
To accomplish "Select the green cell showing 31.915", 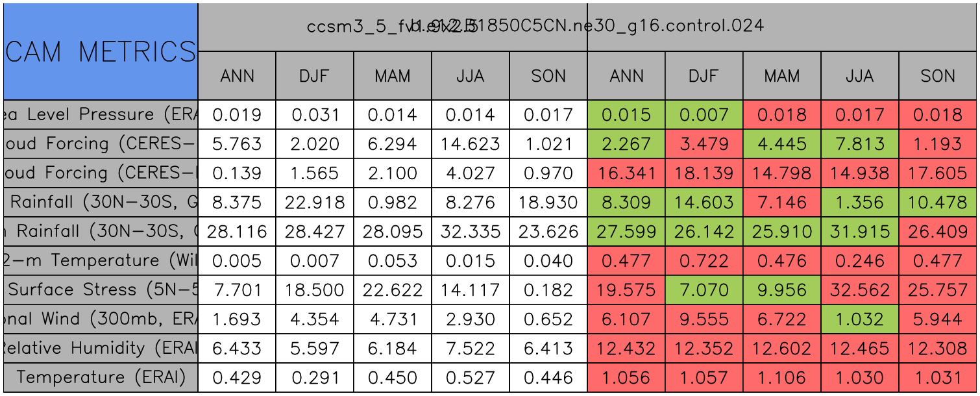I will [x=860, y=231].
